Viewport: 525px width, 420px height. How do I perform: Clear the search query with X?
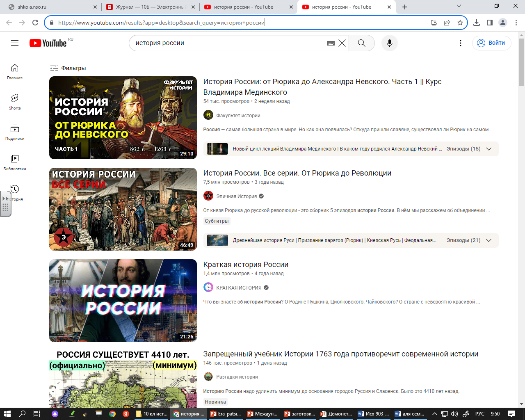tap(342, 43)
